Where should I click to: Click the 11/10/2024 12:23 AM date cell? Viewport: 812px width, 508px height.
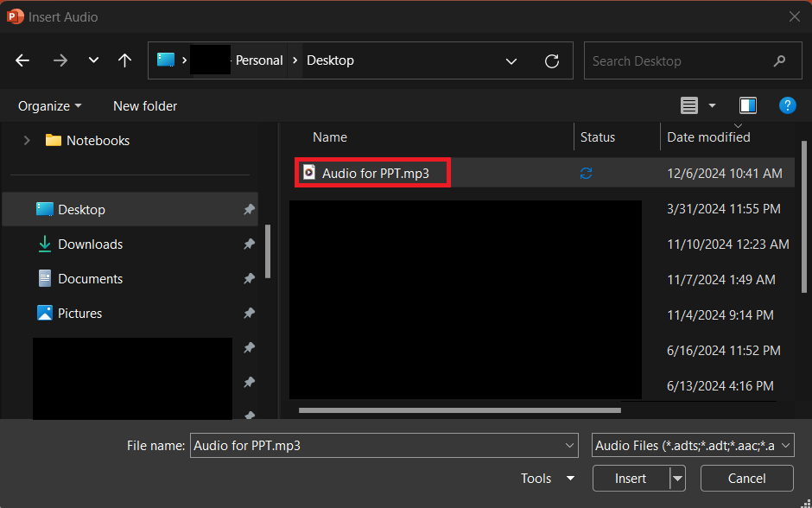tap(727, 244)
